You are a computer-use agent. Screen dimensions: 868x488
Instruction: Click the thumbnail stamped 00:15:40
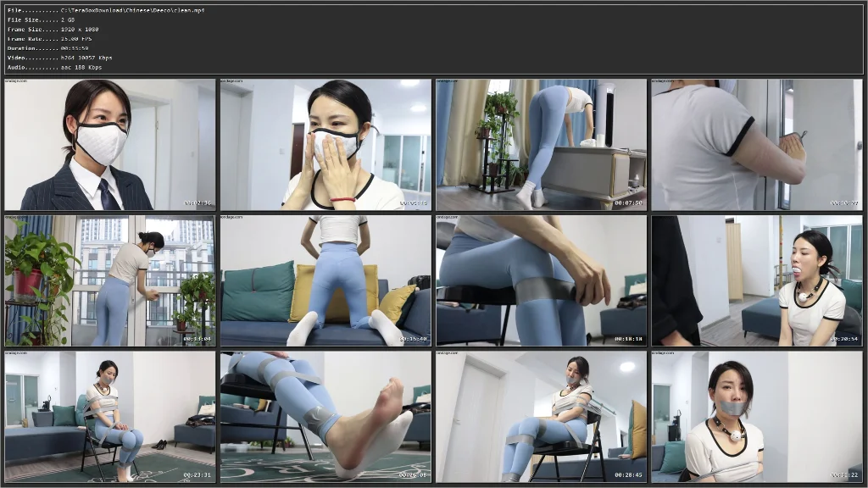click(x=325, y=280)
